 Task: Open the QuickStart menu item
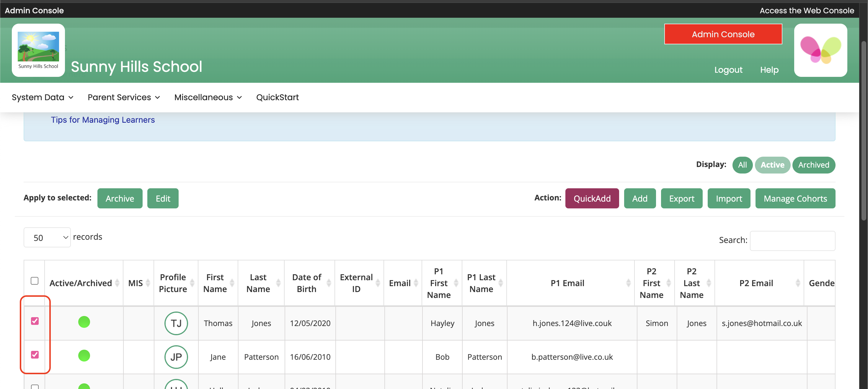[277, 97]
